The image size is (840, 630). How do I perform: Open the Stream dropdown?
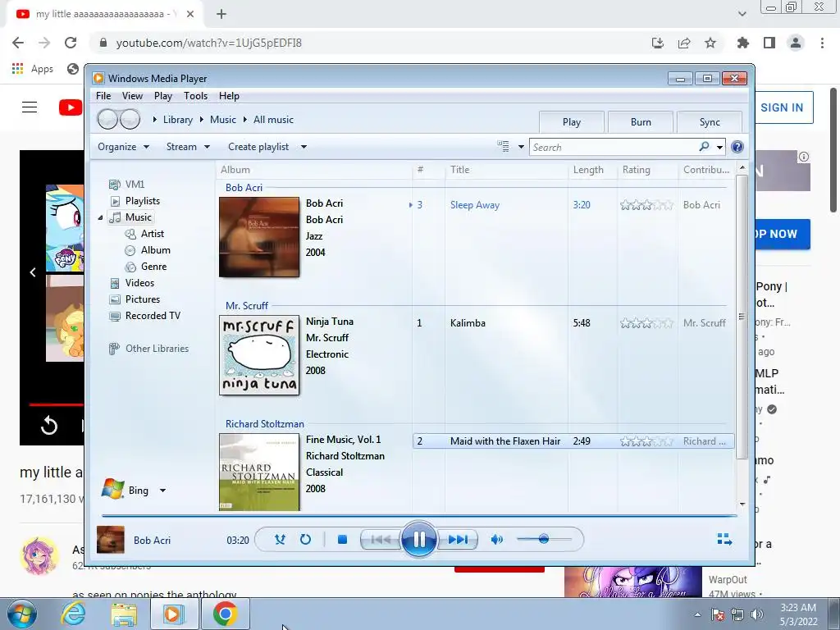coord(188,147)
